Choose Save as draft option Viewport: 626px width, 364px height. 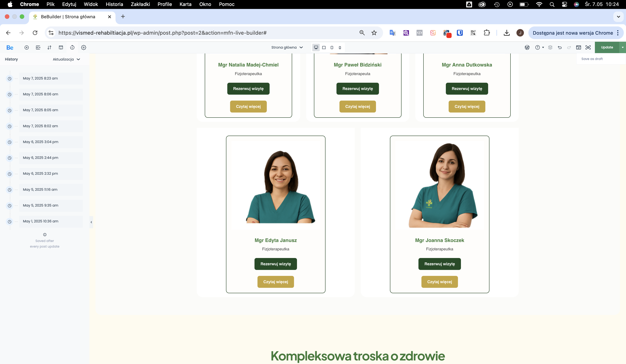coord(592,59)
